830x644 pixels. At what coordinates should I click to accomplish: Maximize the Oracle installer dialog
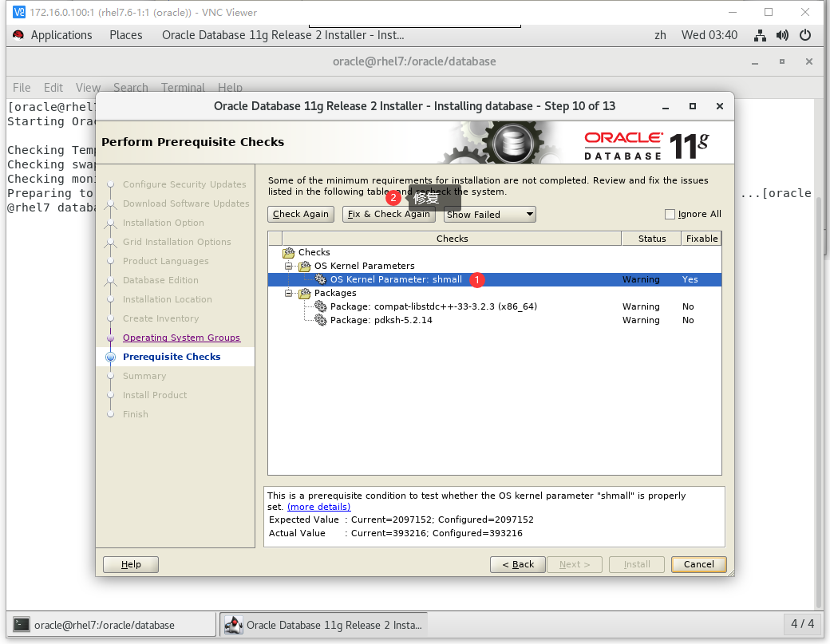[693, 106]
